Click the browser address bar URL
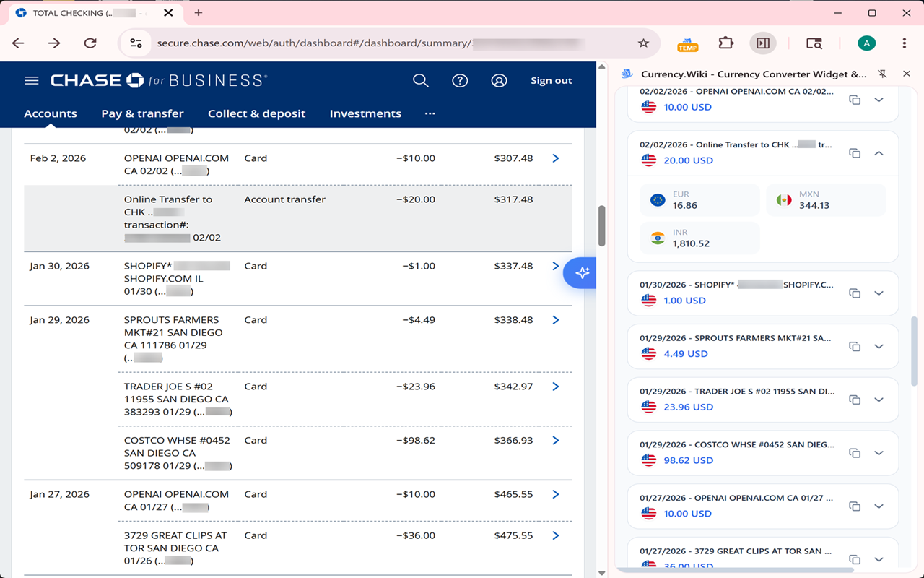Viewport: 924px width, 578px height. [x=310, y=43]
